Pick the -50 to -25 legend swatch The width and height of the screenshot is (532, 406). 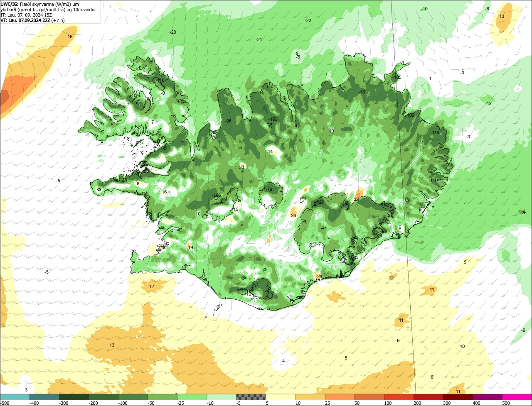click(163, 397)
